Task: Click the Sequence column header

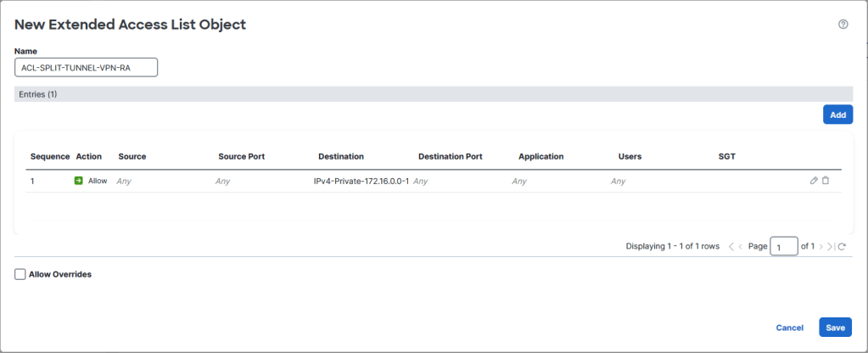Action: 50,157
